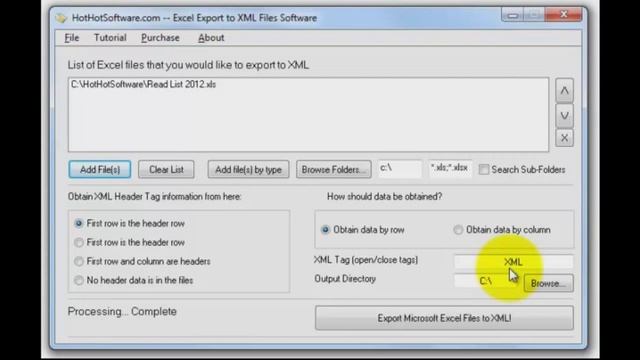Open the Tutorial menu
Viewport: 640px width, 360px height.
[110, 38]
